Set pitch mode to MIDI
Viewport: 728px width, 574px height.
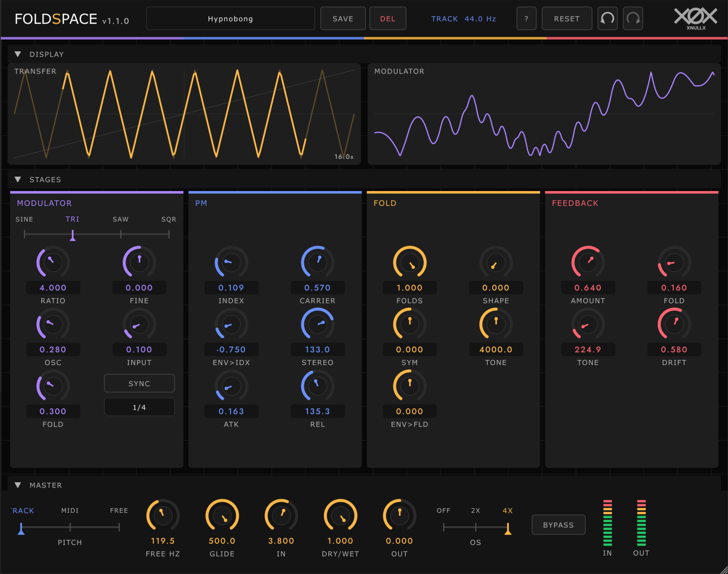[x=70, y=510]
